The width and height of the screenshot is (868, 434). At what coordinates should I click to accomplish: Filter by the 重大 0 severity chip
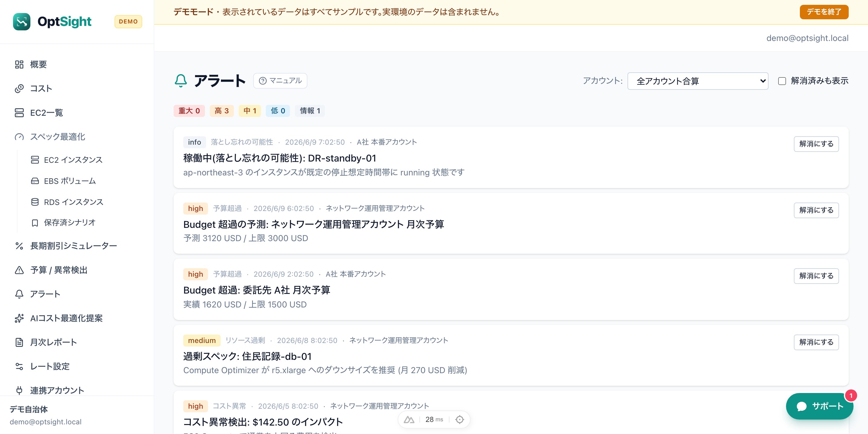pyautogui.click(x=189, y=111)
